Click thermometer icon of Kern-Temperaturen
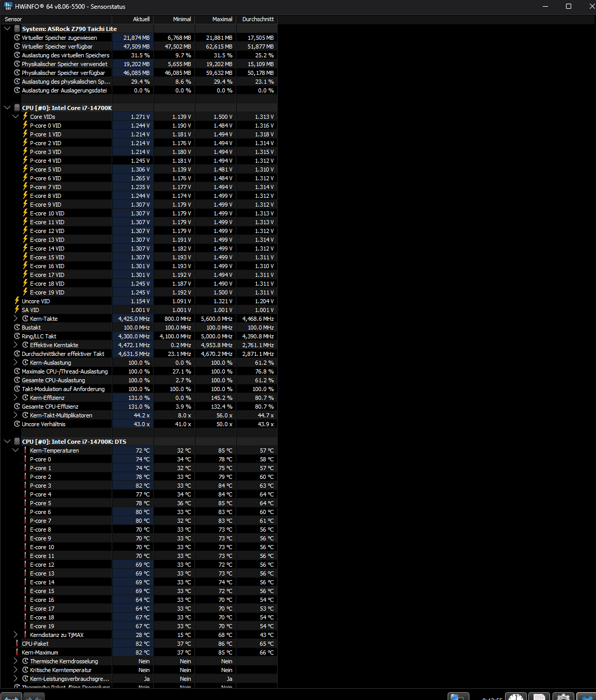 25,450
